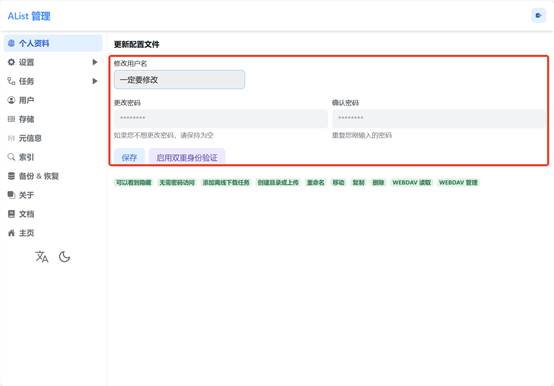Open the 存储 storage icon
The width and height of the screenshot is (554, 386).
[11, 119]
